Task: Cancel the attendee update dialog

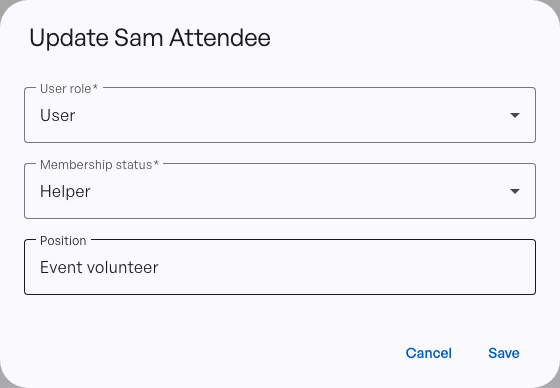Action: click(x=429, y=353)
